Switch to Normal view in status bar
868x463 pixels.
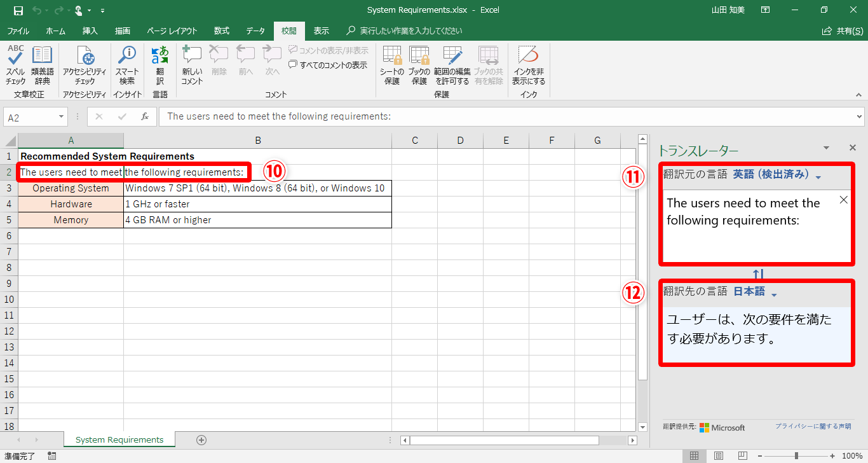pyautogui.click(x=695, y=456)
